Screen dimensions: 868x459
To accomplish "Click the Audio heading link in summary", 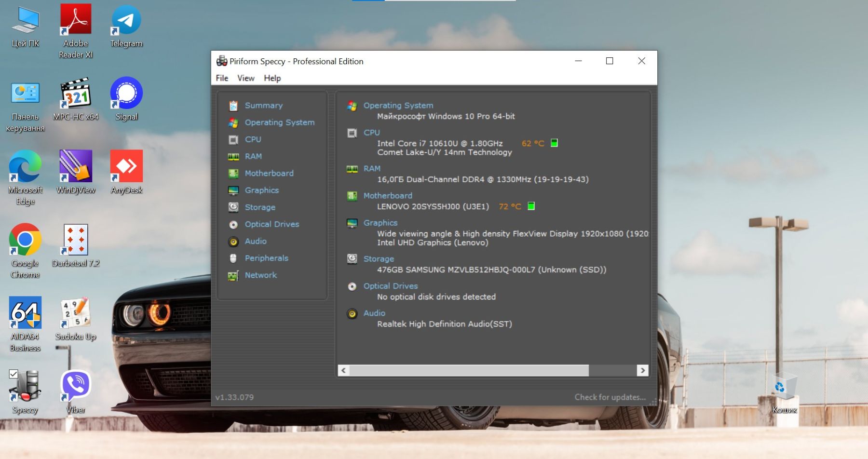I will pyautogui.click(x=374, y=313).
